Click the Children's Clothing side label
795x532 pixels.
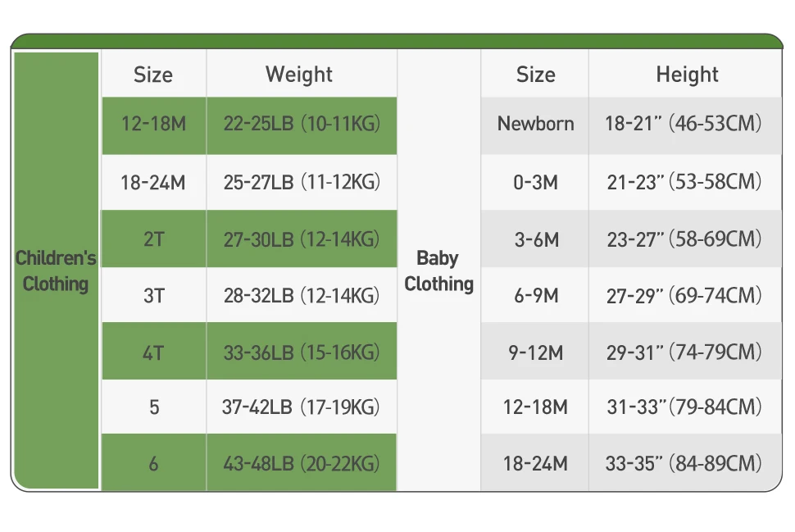point(56,271)
